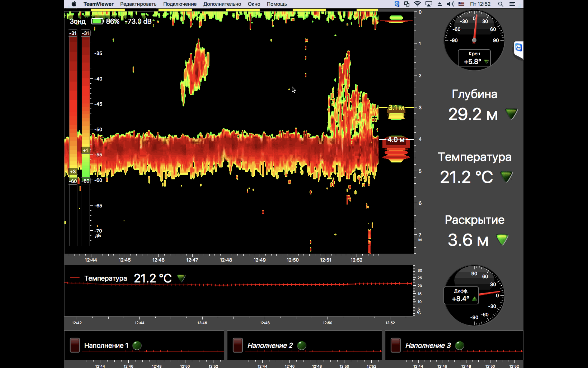The width and height of the screenshot is (588, 368).
Task: Open the Окно menu
Action: [254, 4]
